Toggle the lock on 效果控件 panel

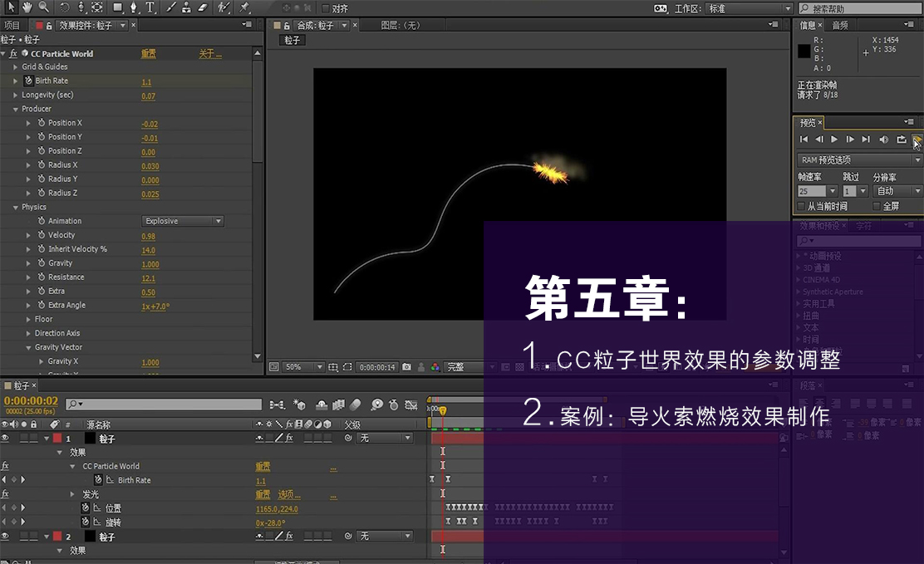[x=49, y=26]
